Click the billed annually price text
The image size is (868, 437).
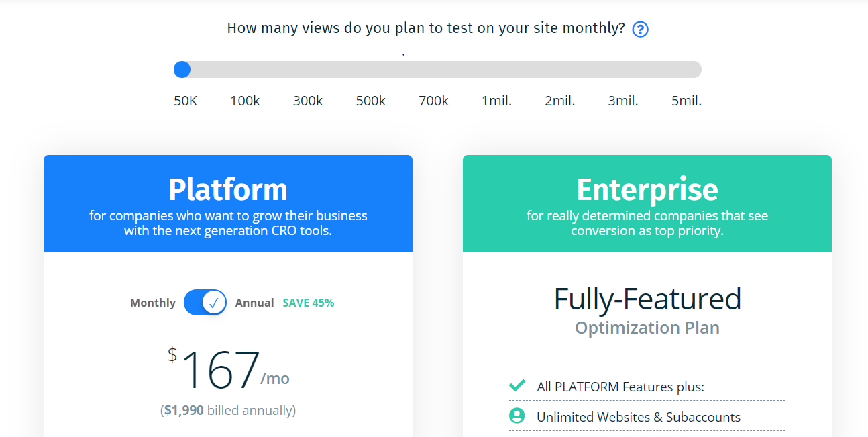click(228, 410)
